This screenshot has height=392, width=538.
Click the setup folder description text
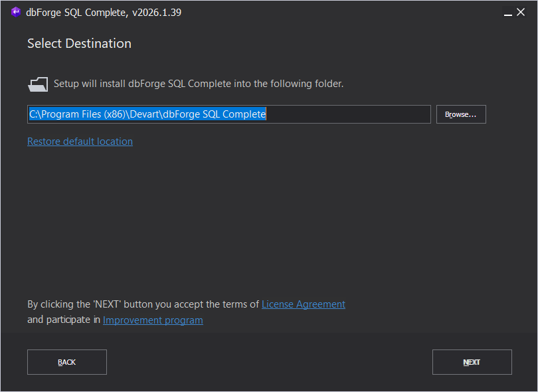[199, 84]
